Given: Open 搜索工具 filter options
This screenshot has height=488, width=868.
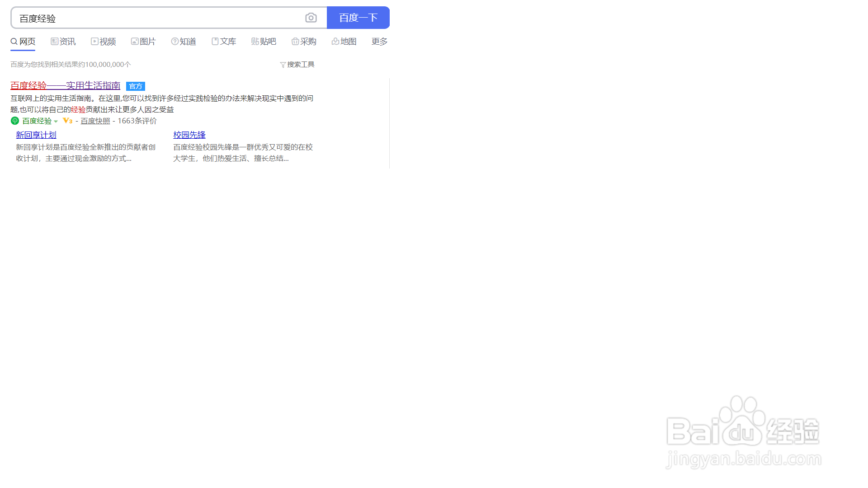Looking at the screenshot, I should (x=297, y=65).
